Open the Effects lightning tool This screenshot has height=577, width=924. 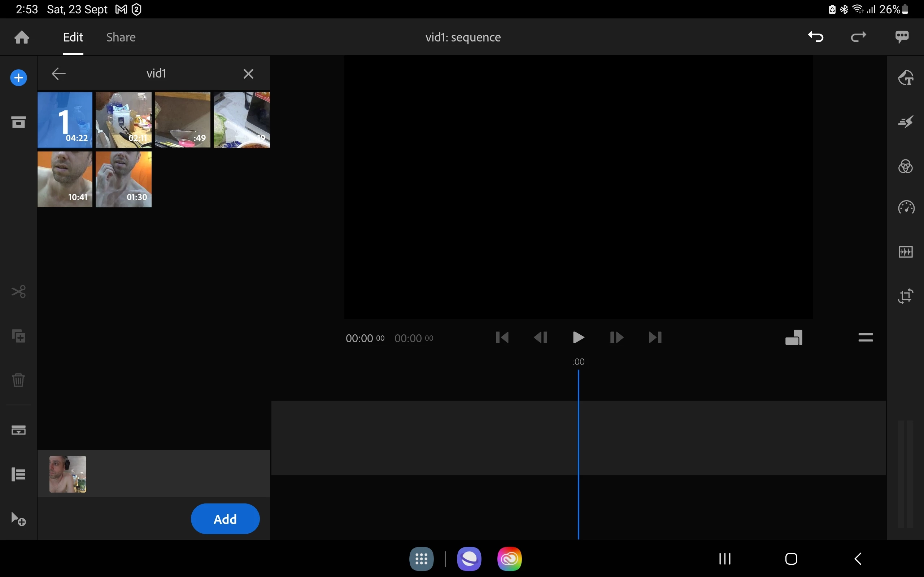click(x=905, y=122)
